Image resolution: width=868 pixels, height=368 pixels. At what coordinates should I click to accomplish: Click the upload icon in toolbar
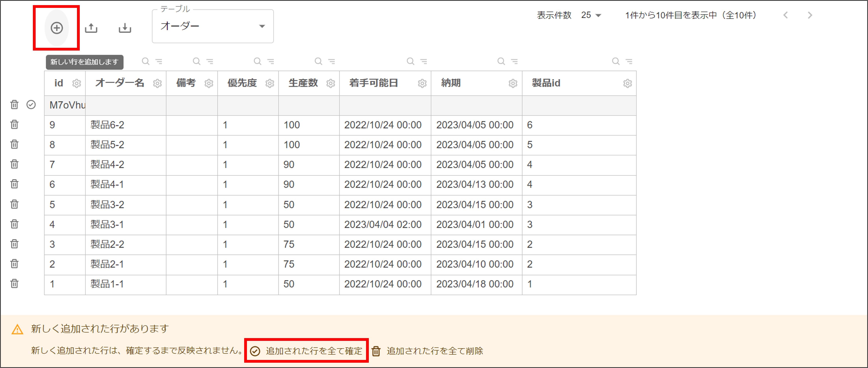91,28
